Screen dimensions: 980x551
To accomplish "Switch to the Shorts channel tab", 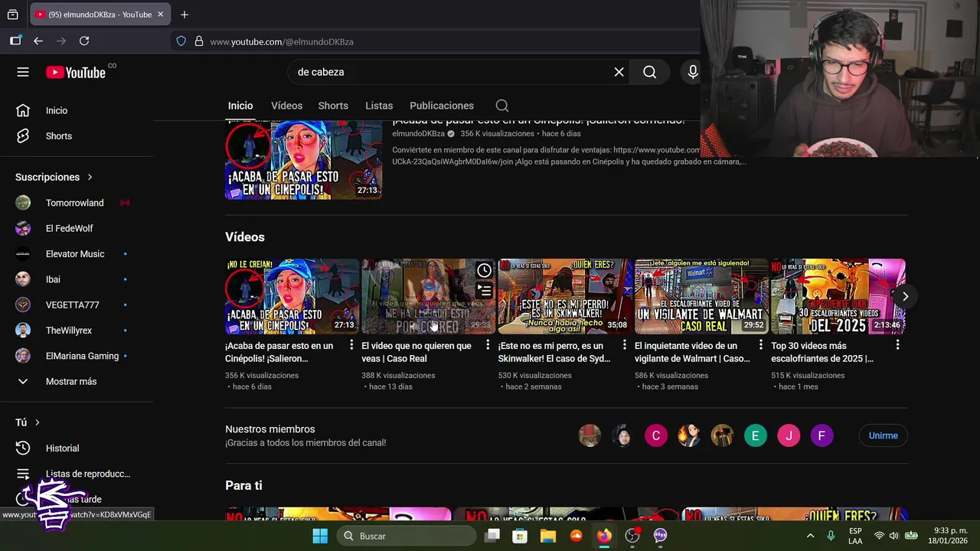I will (333, 106).
